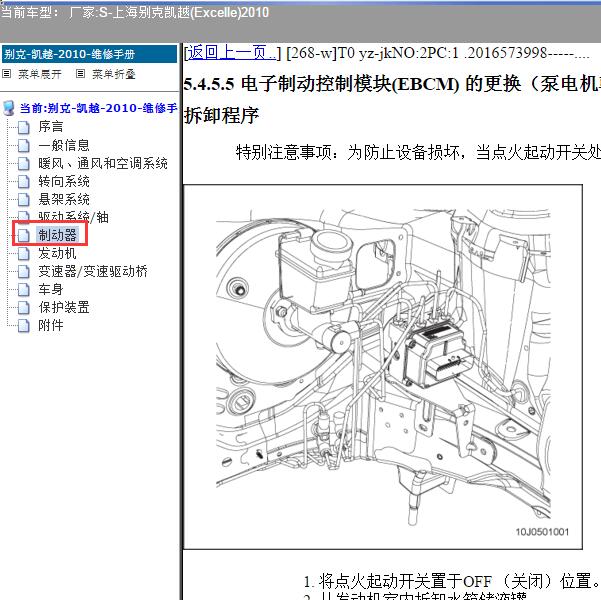Click page icon next to 暖风、通风和空调系统
The width and height of the screenshot is (601, 600).
[x=24, y=163]
